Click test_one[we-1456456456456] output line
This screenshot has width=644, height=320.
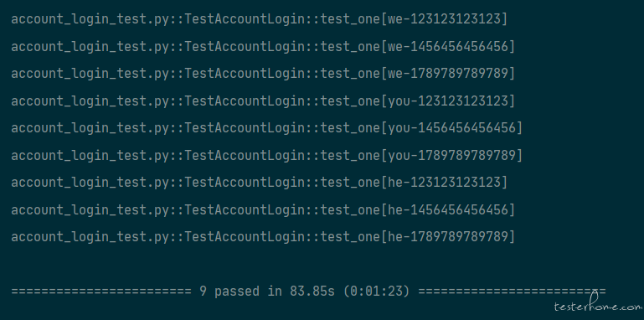tap(263, 46)
